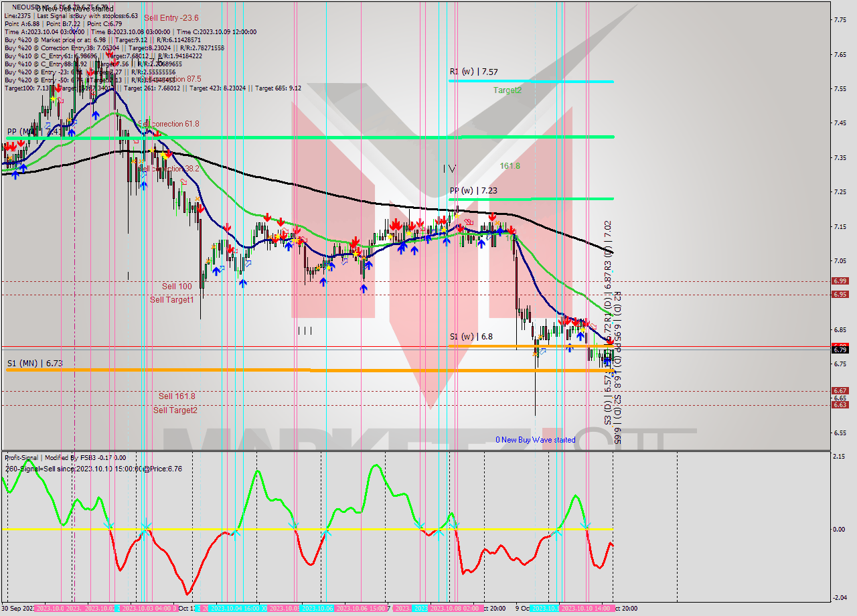
Task: Click the '30 Sep 2023' date on time axis
Action: 18,609
